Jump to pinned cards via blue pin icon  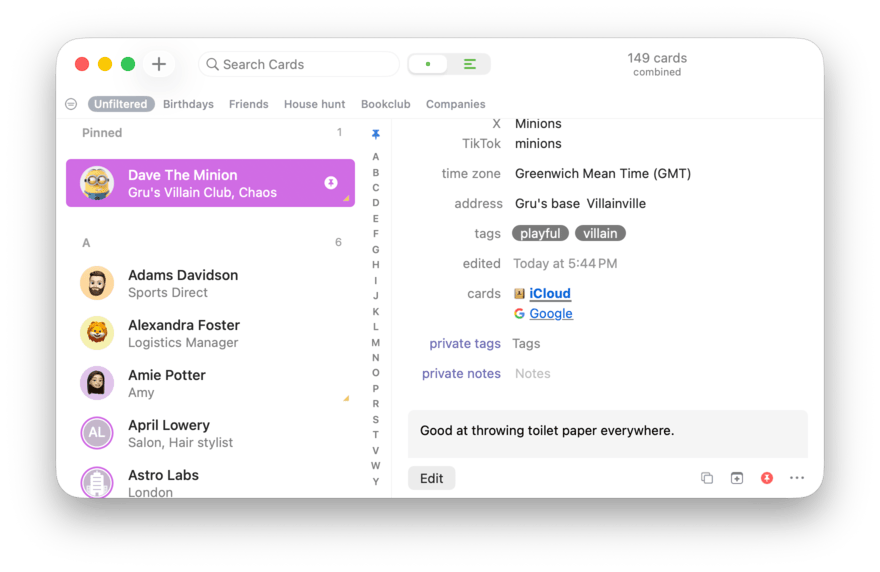point(376,134)
